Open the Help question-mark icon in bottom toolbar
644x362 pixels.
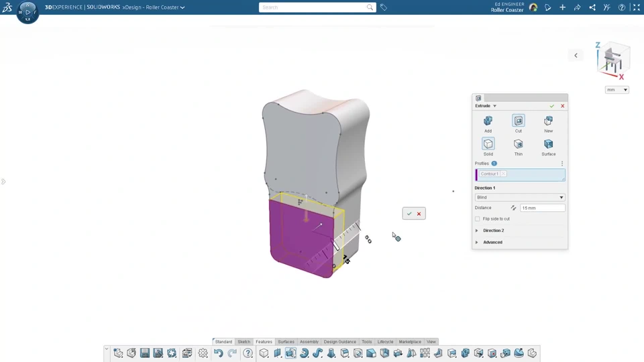point(248,353)
